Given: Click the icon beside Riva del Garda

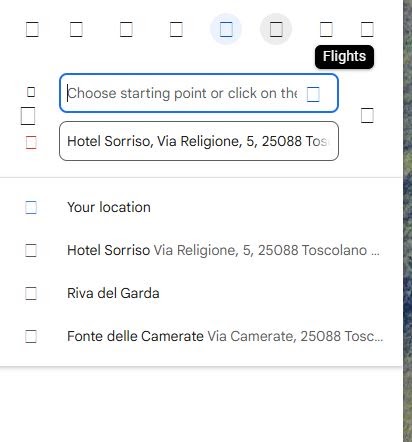Looking at the screenshot, I should coord(31,293).
